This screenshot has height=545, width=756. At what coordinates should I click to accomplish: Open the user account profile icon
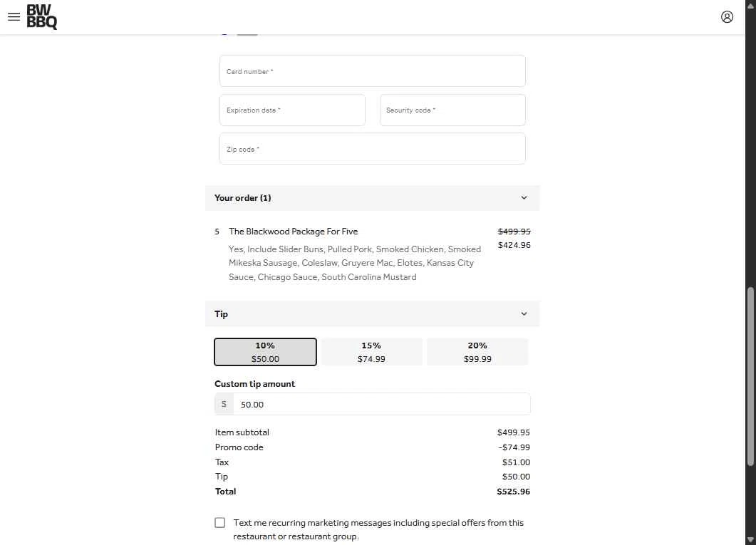coord(727,17)
